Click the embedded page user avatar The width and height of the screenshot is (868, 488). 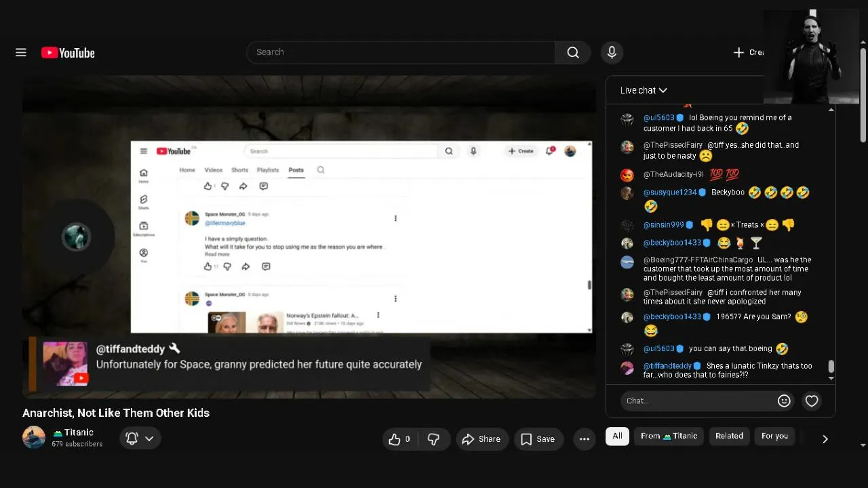pos(570,151)
